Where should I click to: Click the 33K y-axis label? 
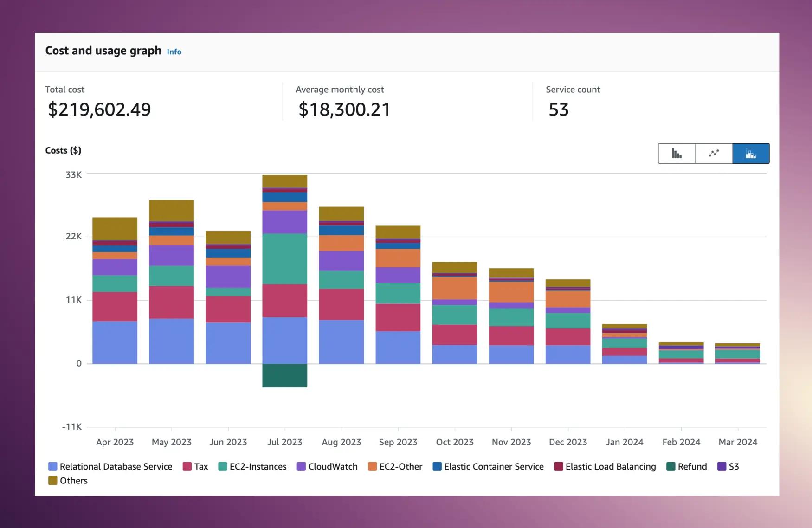[73, 175]
